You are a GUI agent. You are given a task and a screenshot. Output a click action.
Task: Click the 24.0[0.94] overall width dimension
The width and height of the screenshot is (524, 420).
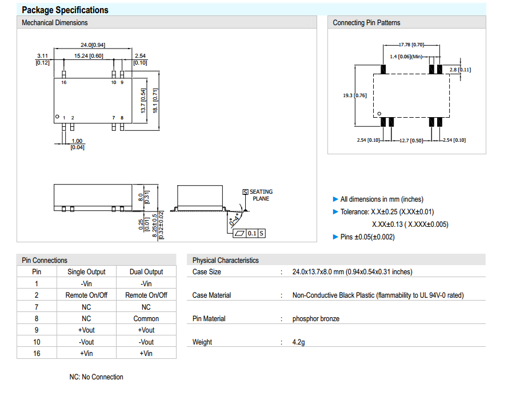pos(93,45)
